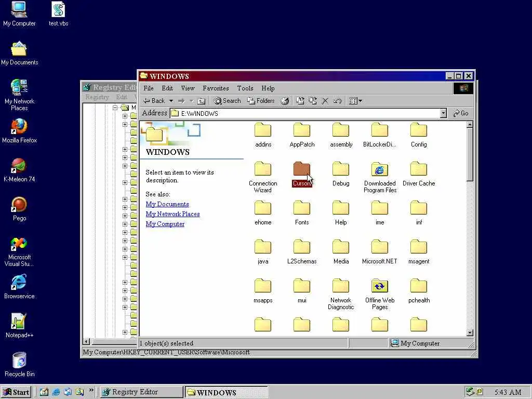Select the Fonts folder
This screenshot has height=399, width=532.
302,213
